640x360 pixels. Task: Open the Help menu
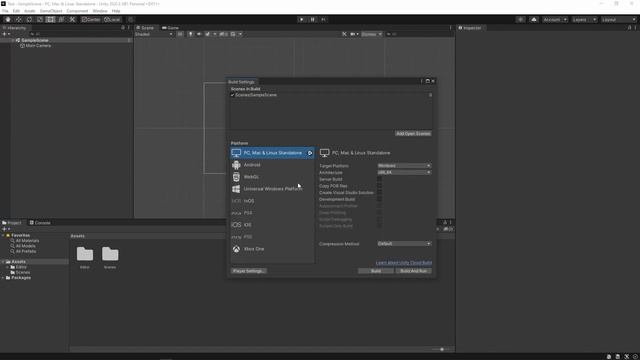(x=116, y=11)
